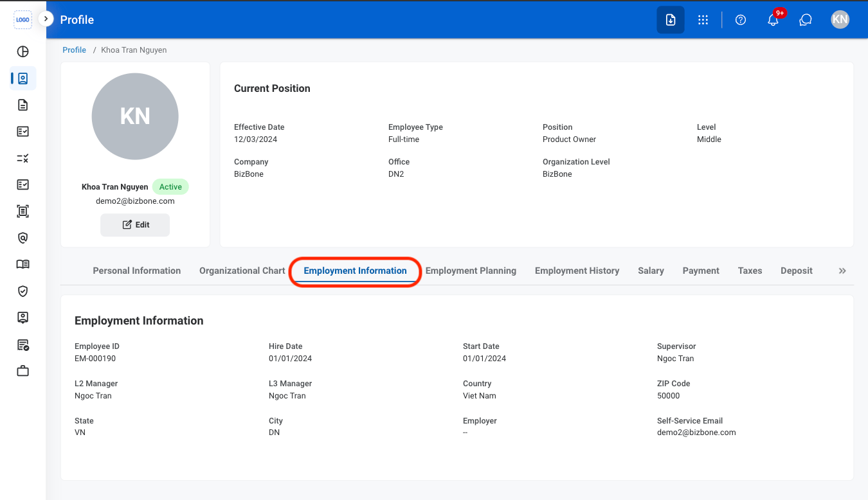
Task: Open the chat messages icon
Action: [806, 20]
